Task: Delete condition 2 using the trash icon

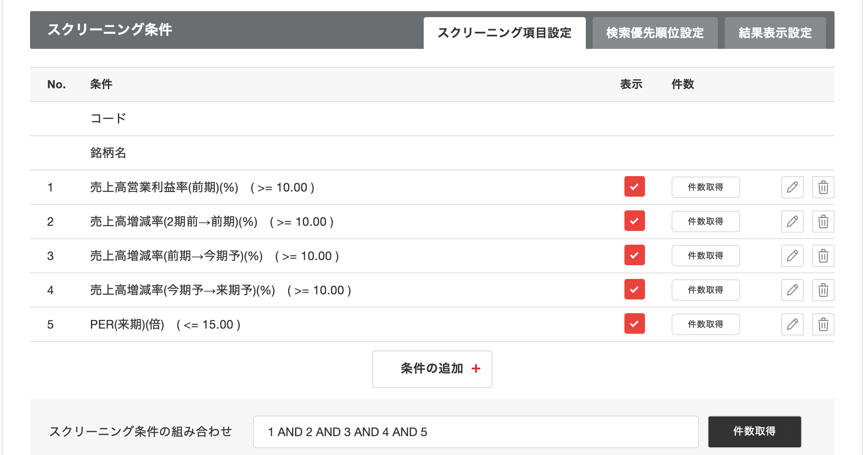Action: pos(823,222)
